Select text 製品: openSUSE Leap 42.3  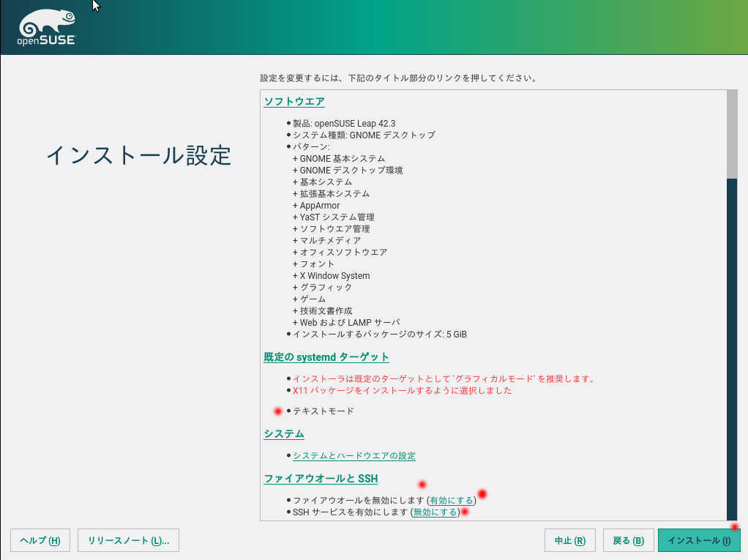pos(344,124)
